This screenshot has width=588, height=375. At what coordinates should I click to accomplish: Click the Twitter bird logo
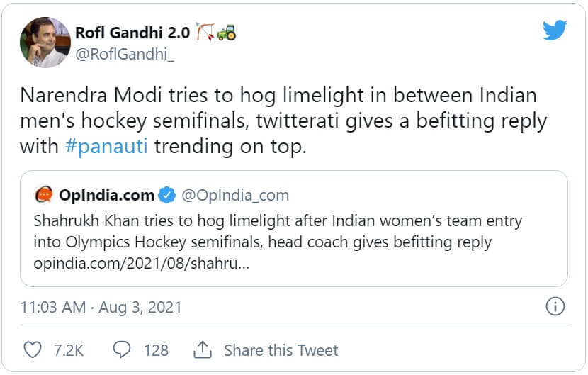point(555,30)
